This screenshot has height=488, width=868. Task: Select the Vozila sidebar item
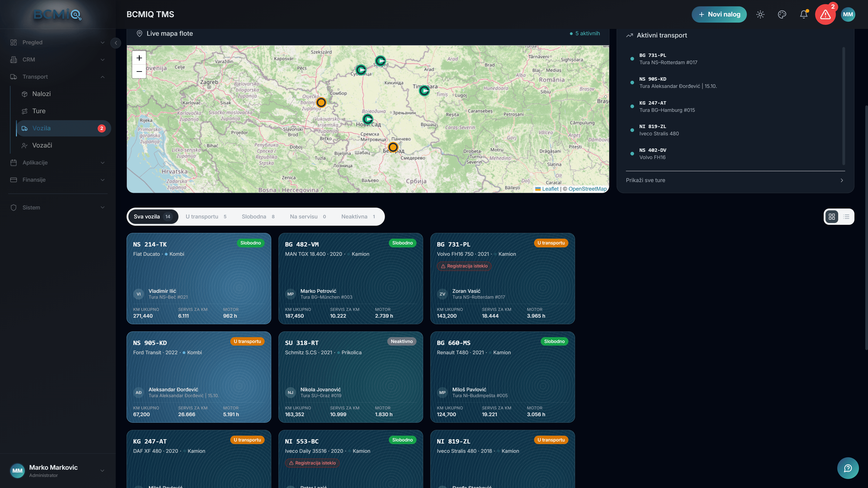(x=63, y=128)
